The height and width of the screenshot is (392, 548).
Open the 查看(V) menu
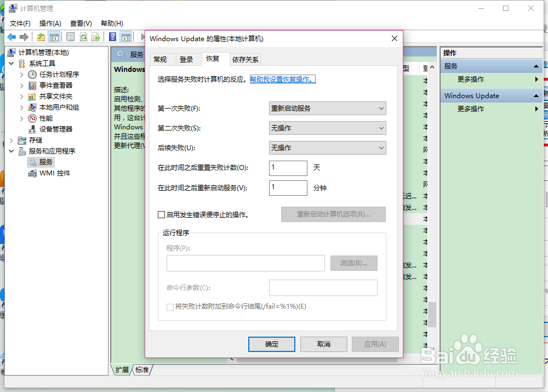[81, 24]
